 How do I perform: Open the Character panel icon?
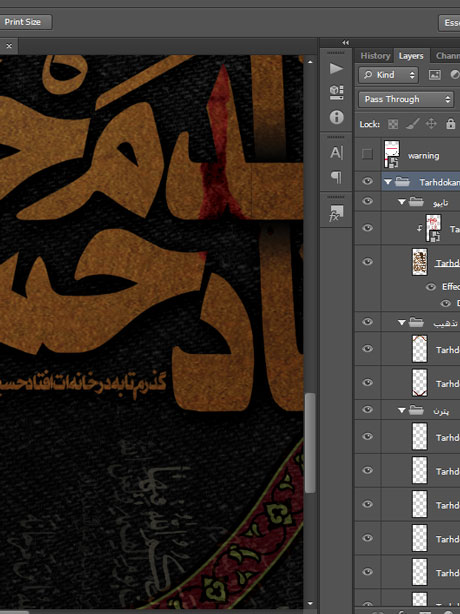click(x=336, y=153)
